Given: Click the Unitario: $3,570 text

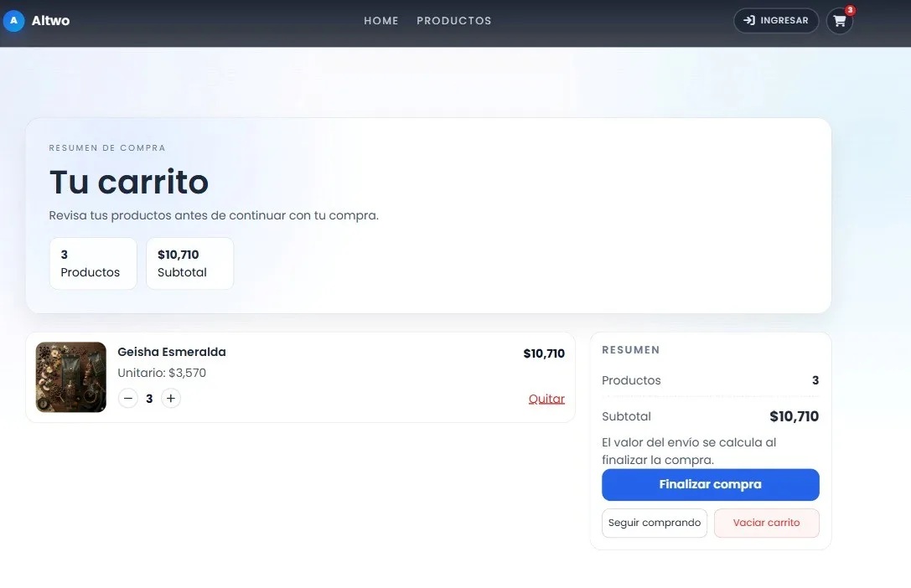Looking at the screenshot, I should click(162, 373).
